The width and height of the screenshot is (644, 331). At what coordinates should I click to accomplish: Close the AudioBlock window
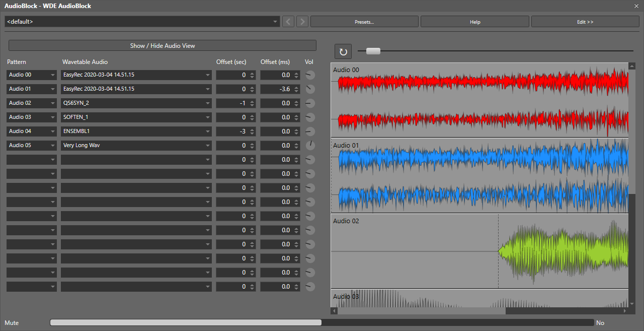[636, 6]
